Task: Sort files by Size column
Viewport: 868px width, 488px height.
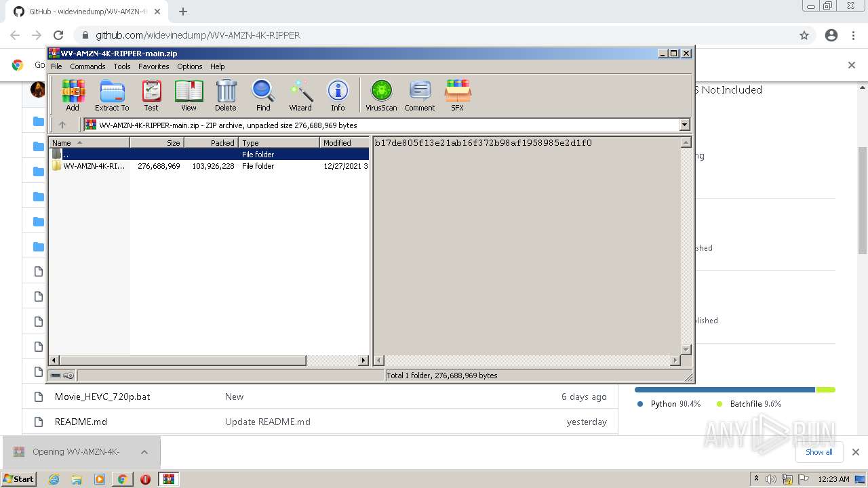Action: (x=157, y=142)
